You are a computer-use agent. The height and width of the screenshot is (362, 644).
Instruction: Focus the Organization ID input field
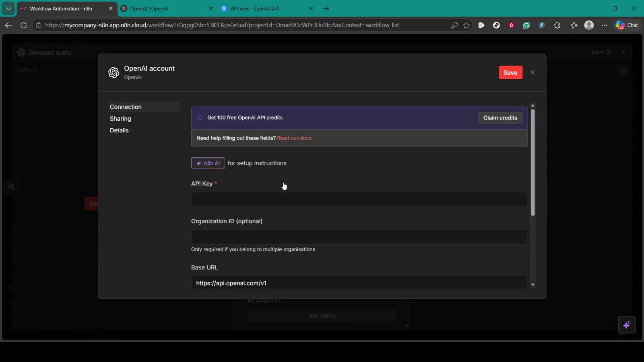[359, 237]
